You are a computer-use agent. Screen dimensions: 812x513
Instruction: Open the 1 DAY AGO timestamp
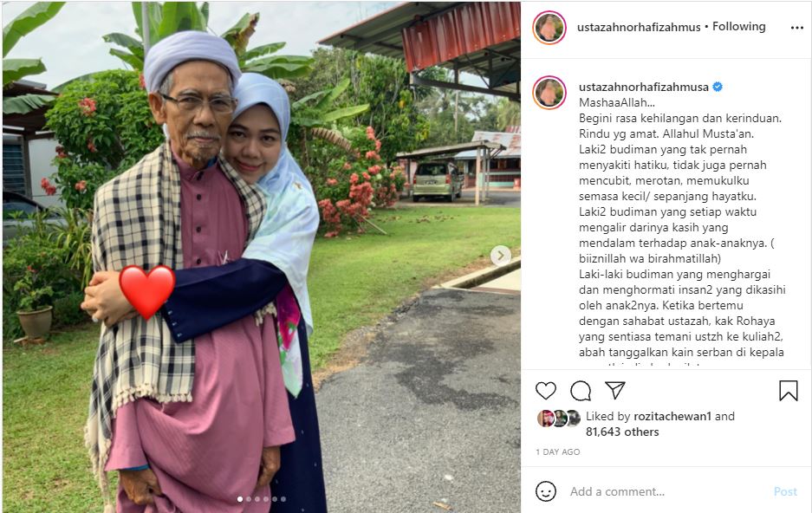(x=558, y=452)
